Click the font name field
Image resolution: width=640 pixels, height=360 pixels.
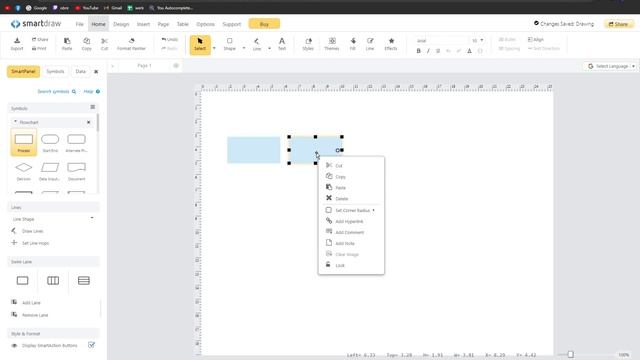(442, 40)
